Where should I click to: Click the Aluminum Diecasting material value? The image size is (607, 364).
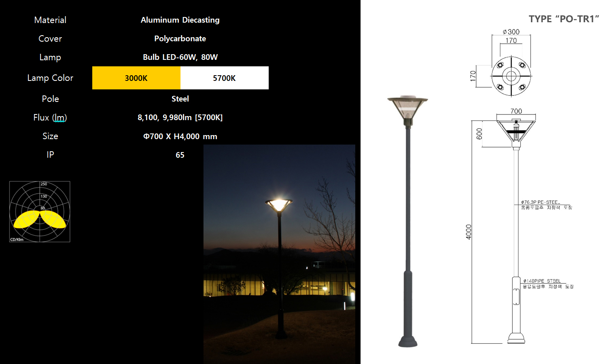180,20
